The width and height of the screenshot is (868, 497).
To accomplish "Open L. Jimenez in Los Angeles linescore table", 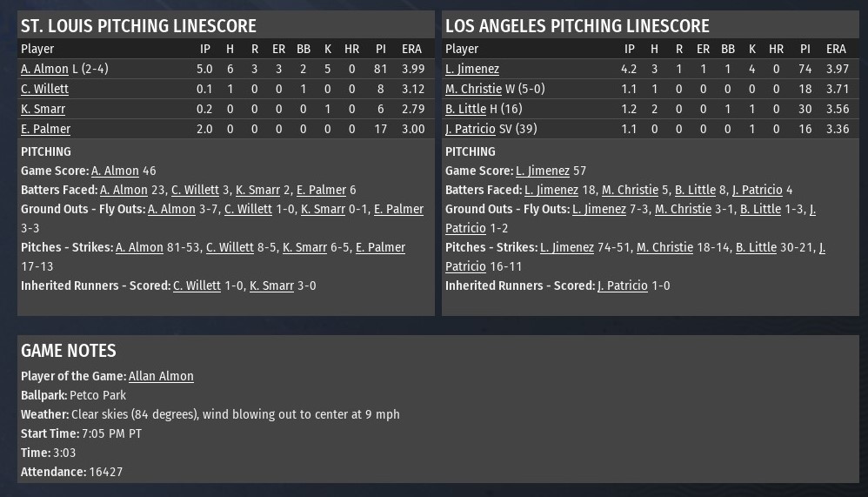I will coord(472,69).
